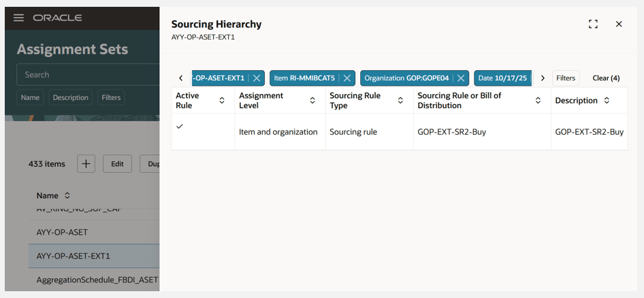This screenshot has height=298, width=644.
Task: Click the Assignment Sets search field
Action: coord(88,75)
